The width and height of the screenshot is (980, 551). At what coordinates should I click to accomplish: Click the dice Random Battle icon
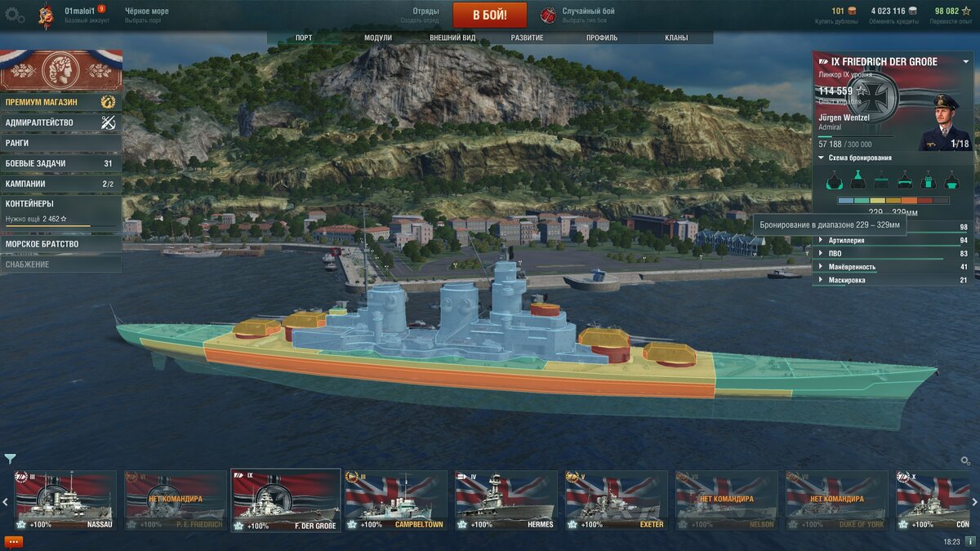click(x=550, y=15)
